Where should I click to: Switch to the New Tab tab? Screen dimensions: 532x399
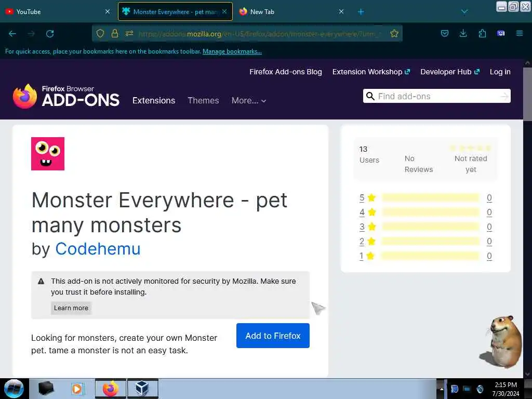click(292, 12)
